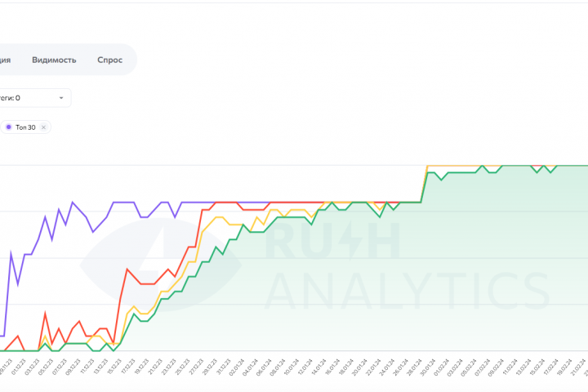Click the Топ 30 chip label

25,127
